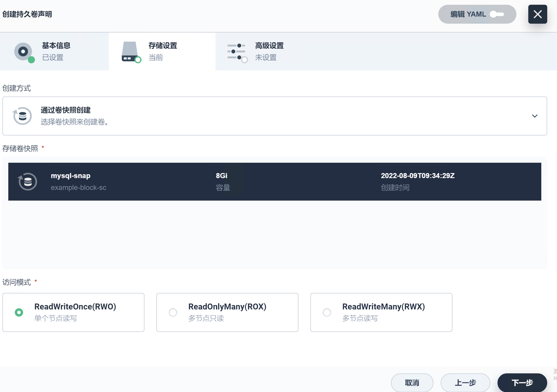Click the 单个节点读写 description text
Screen dimensions: 557x392
pos(56,318)
